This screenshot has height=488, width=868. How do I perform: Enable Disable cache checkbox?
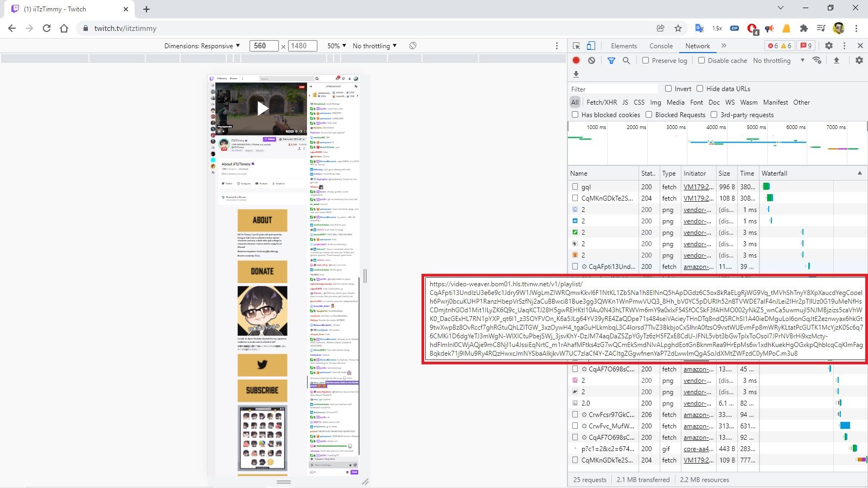click(701, 60)
